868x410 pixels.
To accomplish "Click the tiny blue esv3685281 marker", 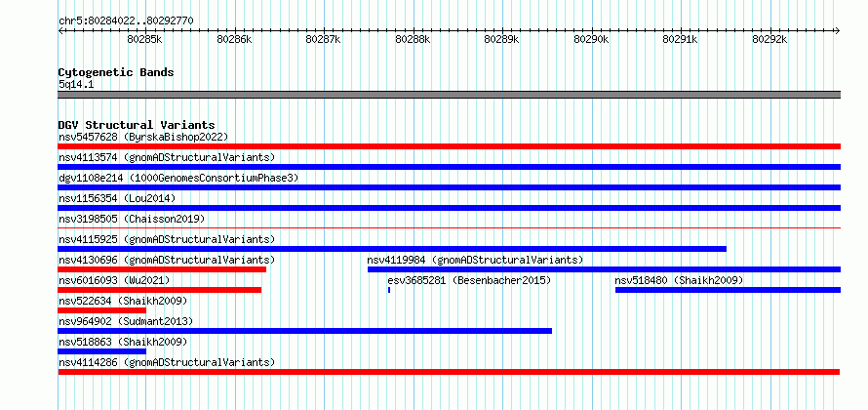I will [389, 290].
